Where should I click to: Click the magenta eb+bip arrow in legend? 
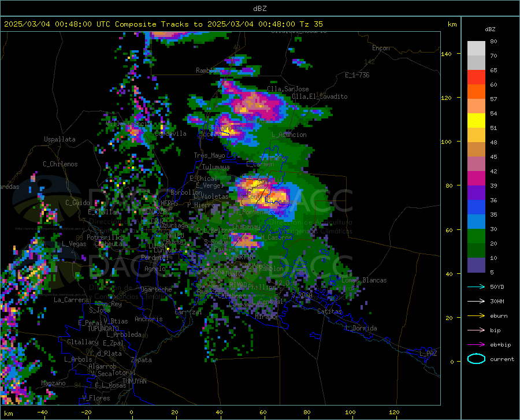pos(476,345)
